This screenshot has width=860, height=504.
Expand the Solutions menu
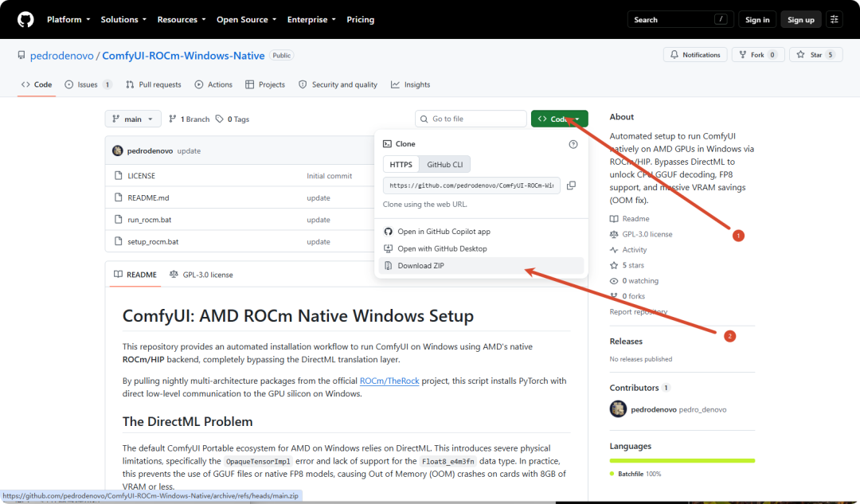click(x=123, y=20)
